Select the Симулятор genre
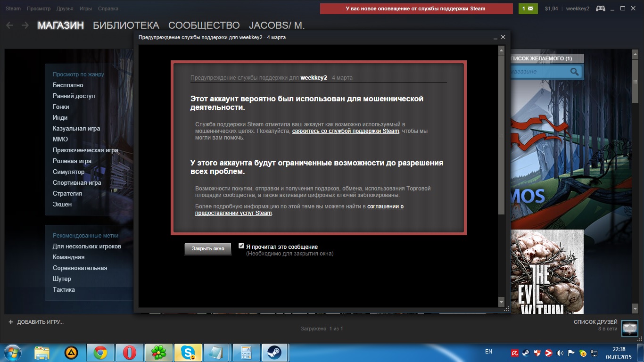The image size is (644, 362). pyautogui.click(x=69, y=172)
